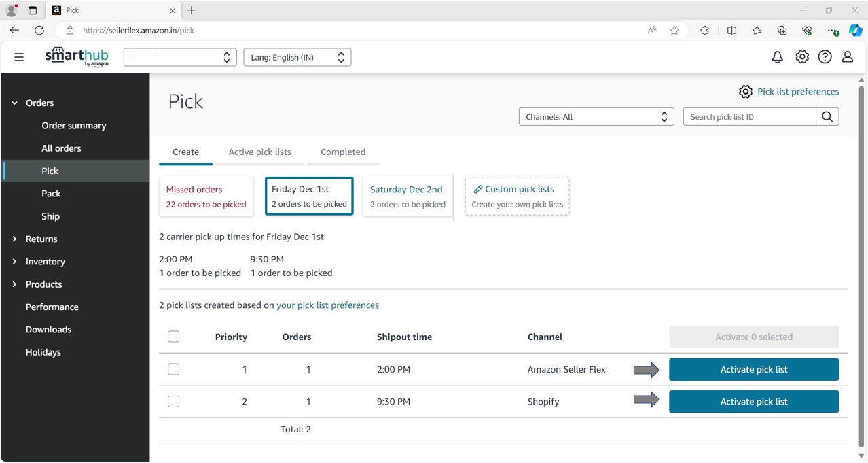Click the search magnifier button
The height and width of the screenshot is (463, 868).
pyautogui.click(x=827, y=117)
